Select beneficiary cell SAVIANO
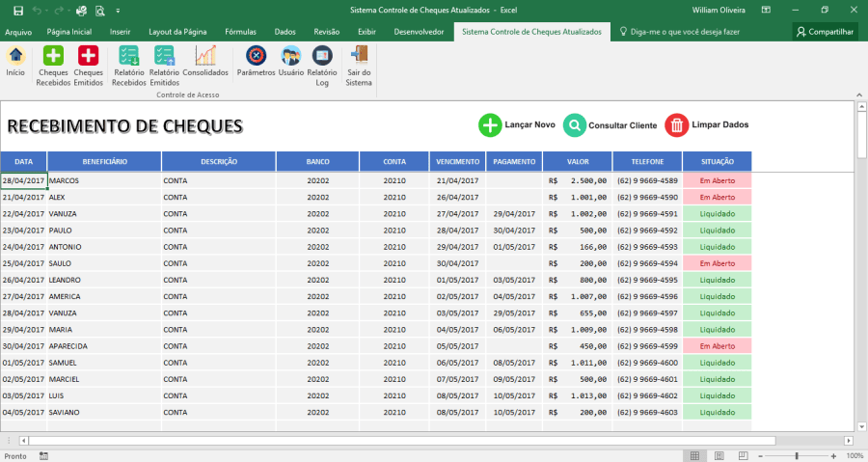Viewport: 868px width, 462px height. (x=104, y=413)
